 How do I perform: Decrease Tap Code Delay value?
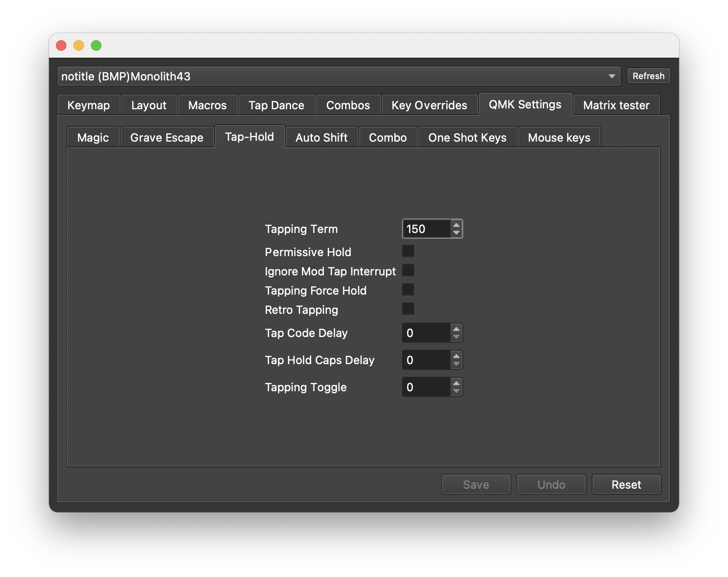457,337
